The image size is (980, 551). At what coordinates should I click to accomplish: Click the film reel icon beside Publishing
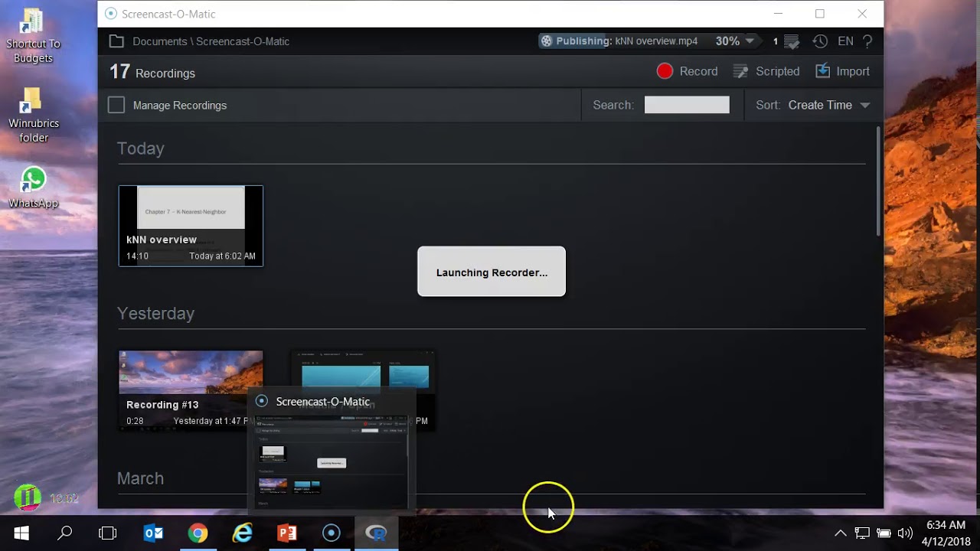(x=546, y=41)
